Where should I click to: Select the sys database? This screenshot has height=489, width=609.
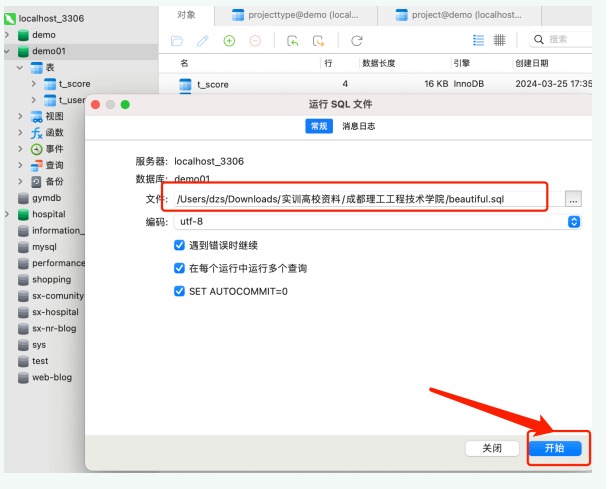coord(39,345)
